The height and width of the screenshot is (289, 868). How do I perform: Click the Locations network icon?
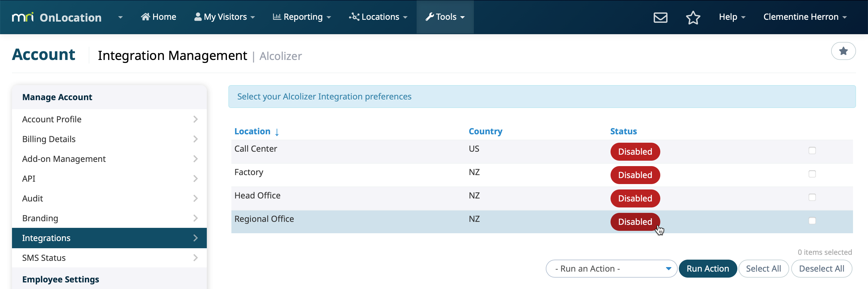[354, 16]
